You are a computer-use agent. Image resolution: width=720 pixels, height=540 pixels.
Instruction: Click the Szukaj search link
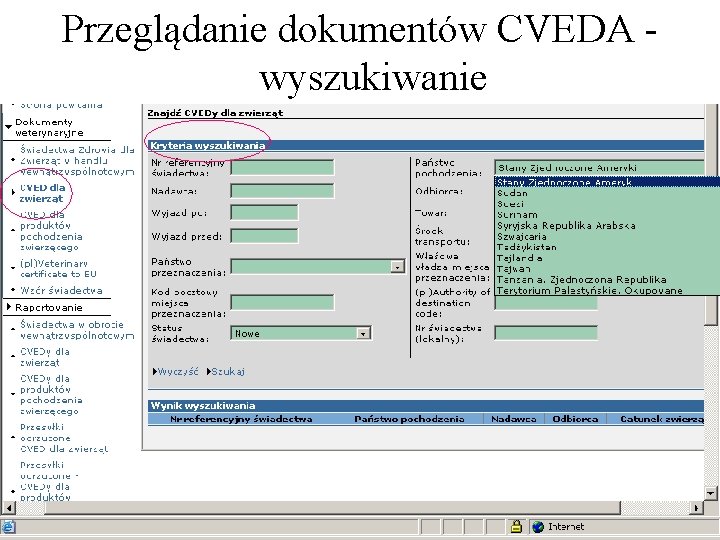click(228, 371)
